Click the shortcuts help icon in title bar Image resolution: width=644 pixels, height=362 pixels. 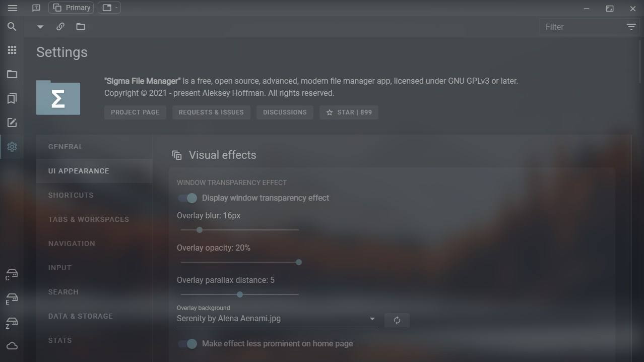(x=36, y=8)
